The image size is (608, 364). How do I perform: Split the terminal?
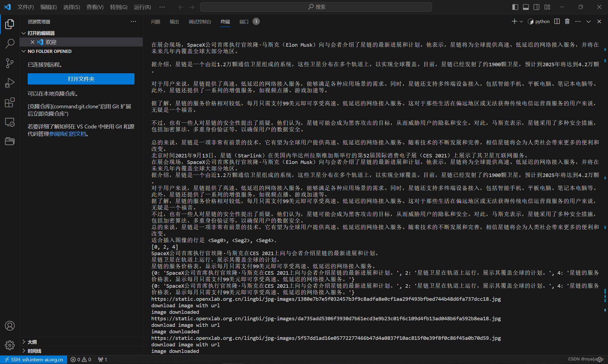pyautogui.click(x=557, y=21)
